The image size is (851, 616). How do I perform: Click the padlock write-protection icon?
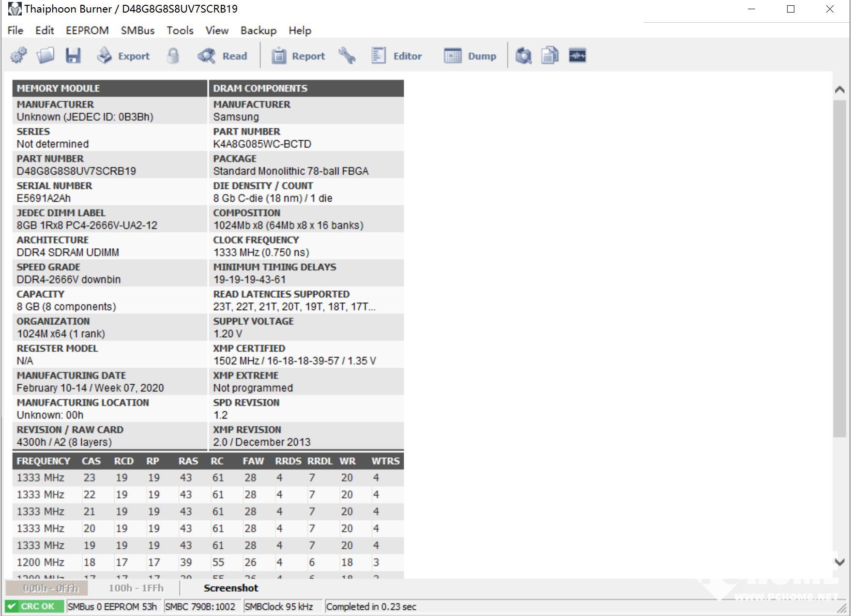173,56
